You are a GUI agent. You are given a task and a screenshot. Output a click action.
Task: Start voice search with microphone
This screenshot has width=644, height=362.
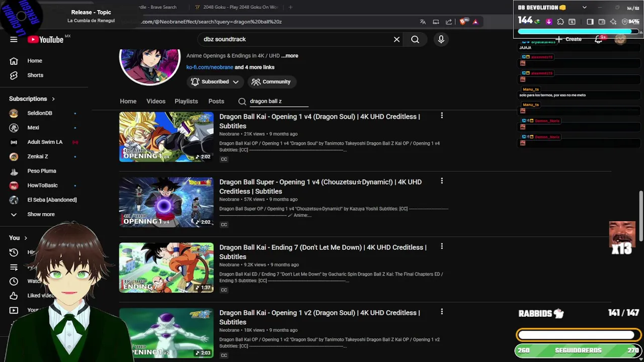coord(441,39)
